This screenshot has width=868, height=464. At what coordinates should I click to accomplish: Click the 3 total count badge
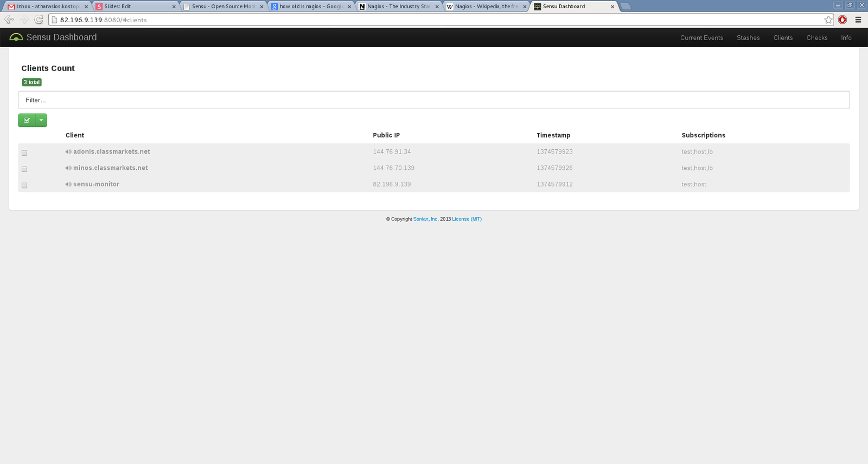tap(31, 82)
